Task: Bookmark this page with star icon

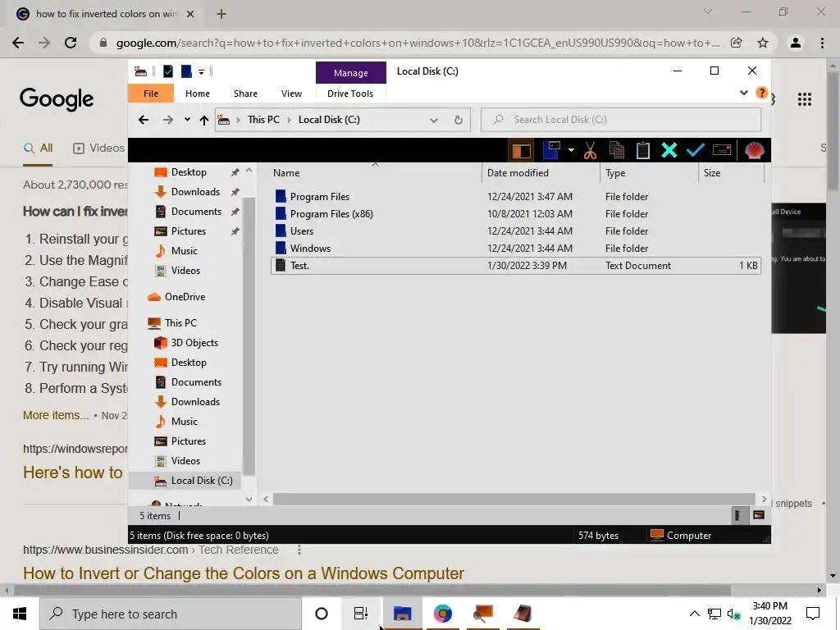Action: [763, 43]
